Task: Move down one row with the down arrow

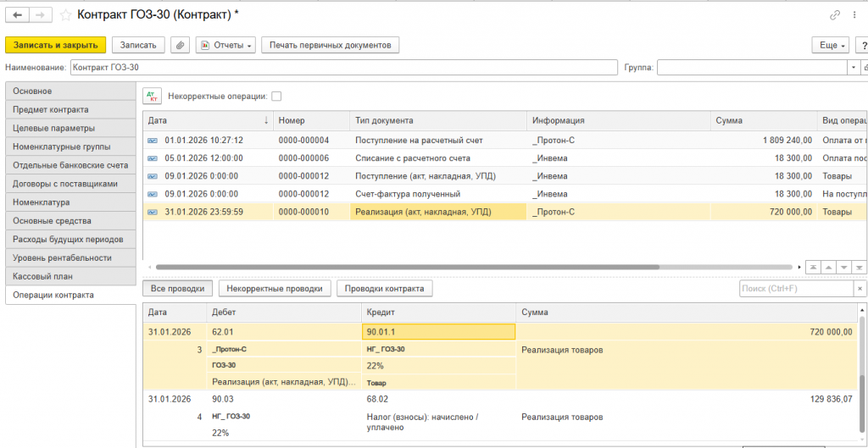Action: coord(843,267)
